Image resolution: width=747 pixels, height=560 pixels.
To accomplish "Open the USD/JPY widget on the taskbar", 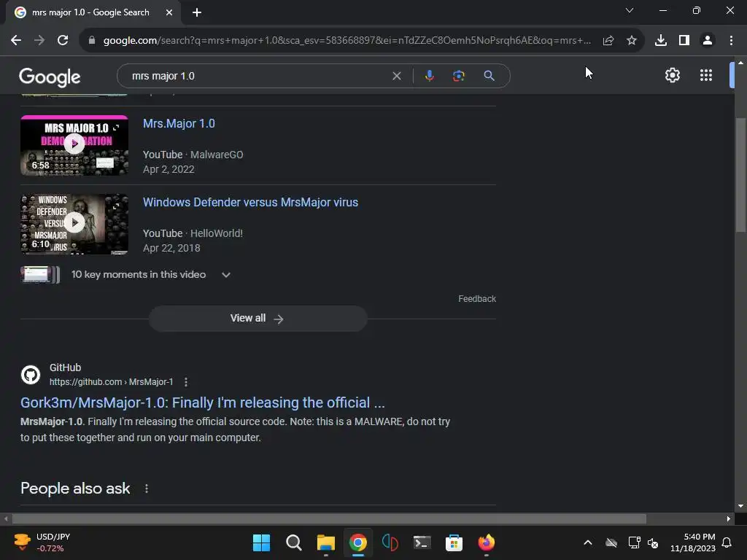I will pos(42,542).
